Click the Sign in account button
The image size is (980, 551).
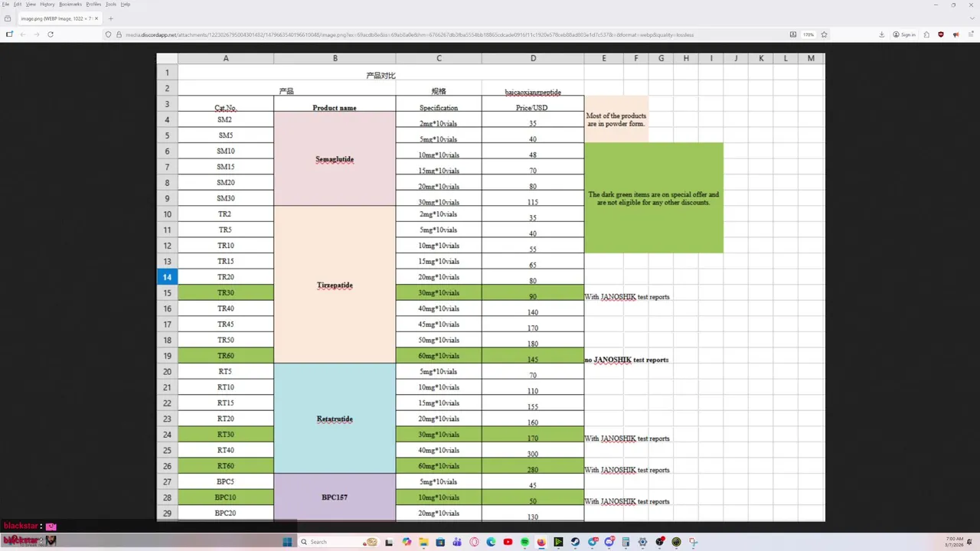point(904,34)
